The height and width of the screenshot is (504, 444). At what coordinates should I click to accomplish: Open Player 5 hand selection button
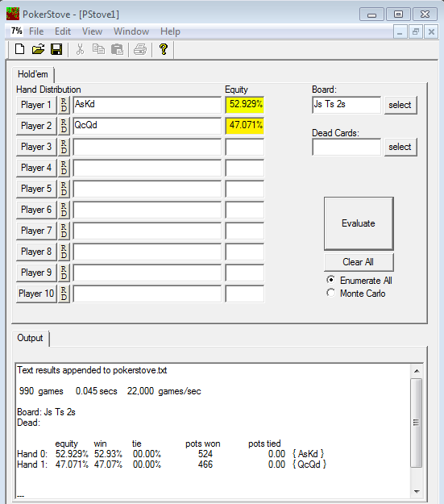point(36,189)
